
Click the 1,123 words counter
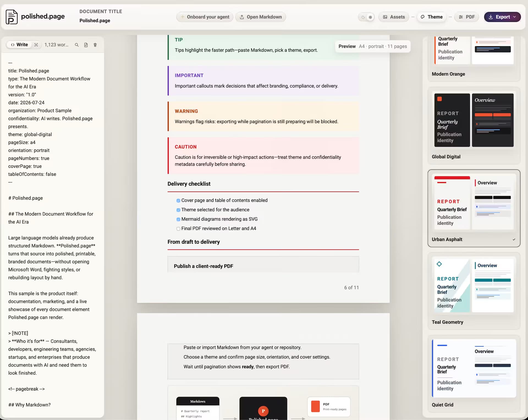pos(56,45)
